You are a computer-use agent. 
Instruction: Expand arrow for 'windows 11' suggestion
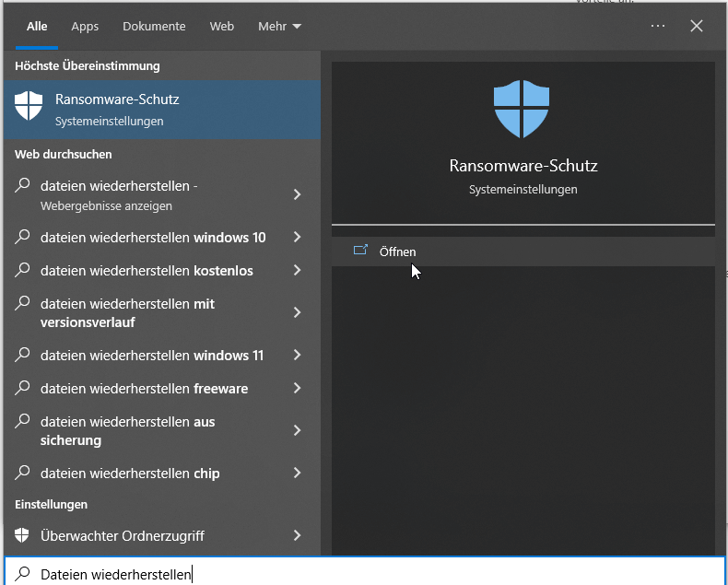[297, 356]
